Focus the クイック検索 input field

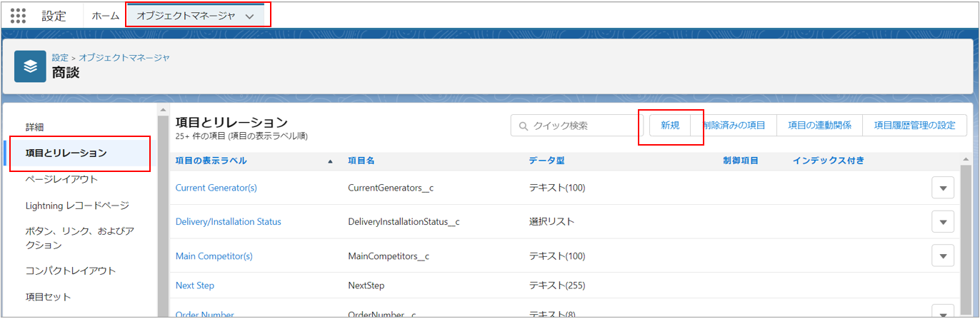coord(579,126)
